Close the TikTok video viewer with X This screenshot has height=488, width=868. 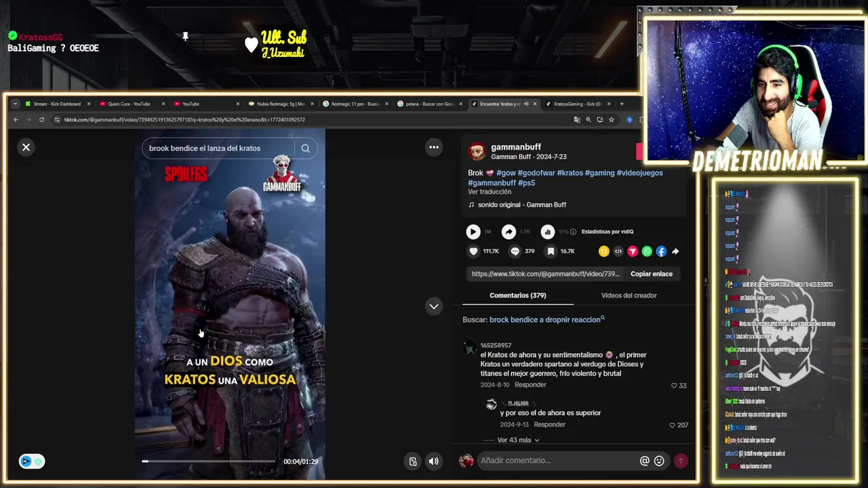pos(26,147)
